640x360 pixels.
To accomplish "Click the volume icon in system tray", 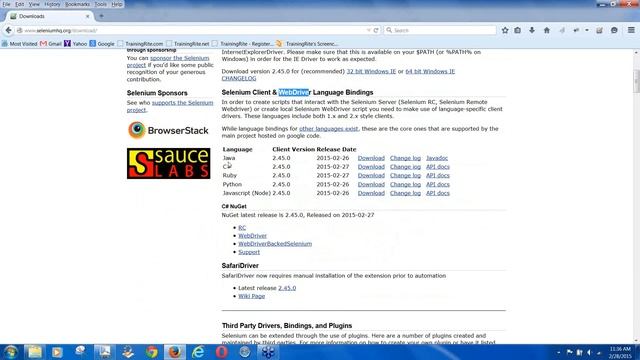I will point(589,352).
